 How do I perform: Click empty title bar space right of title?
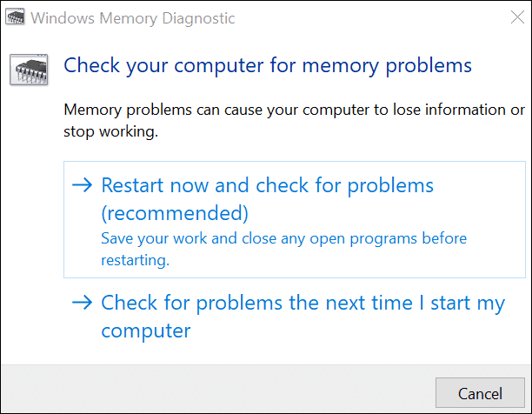coord(365,18)
